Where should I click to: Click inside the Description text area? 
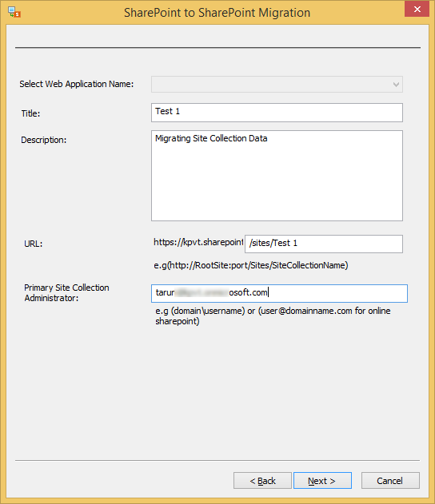277,176
